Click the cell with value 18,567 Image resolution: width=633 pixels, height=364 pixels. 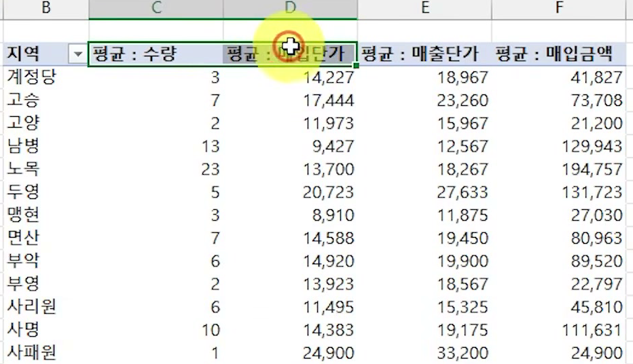tap(424, 284)
